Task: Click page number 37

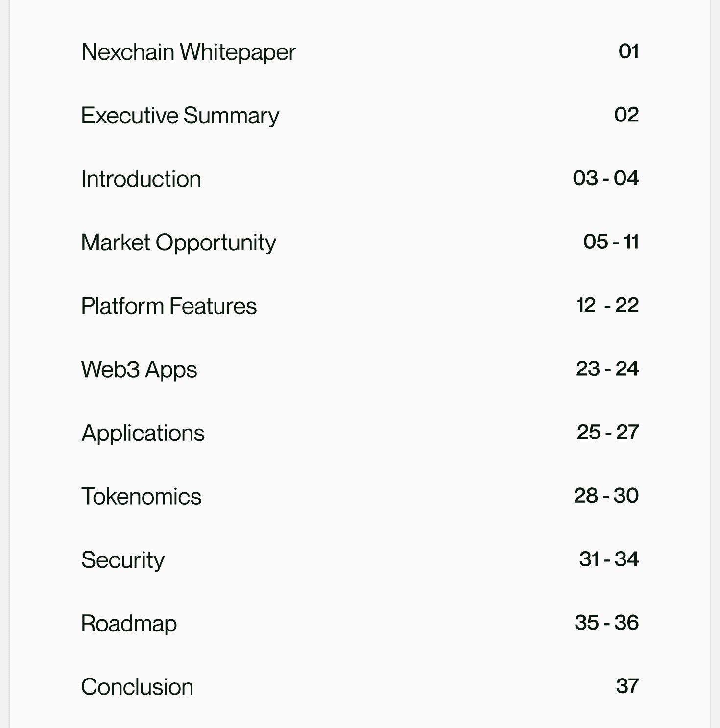Action: coord(627,686)
